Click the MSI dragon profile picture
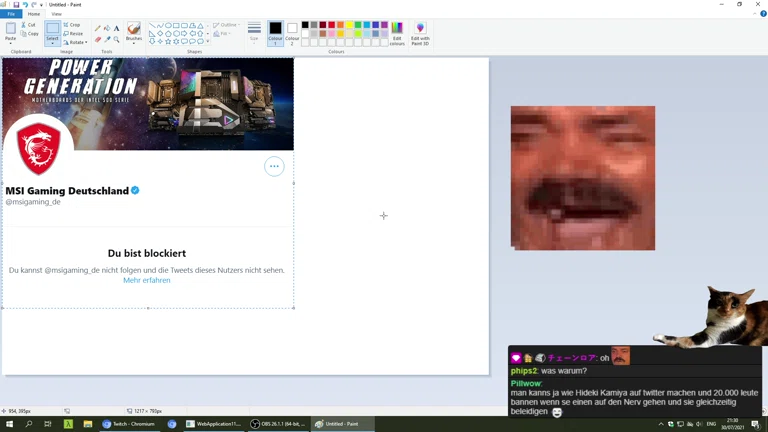768x432 pixels. (38, 149)
